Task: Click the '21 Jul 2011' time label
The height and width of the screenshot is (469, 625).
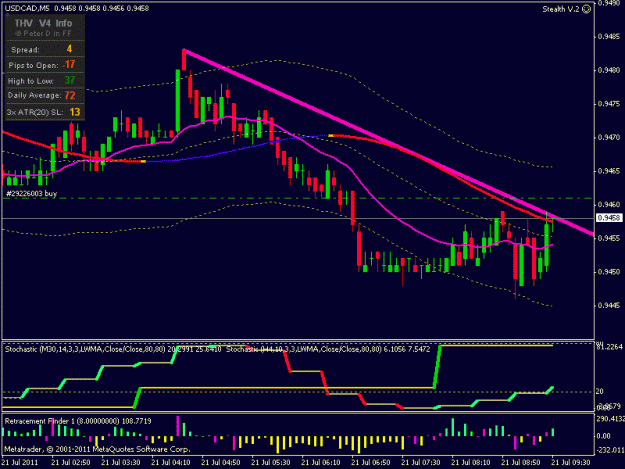Action: click(20, 463)
